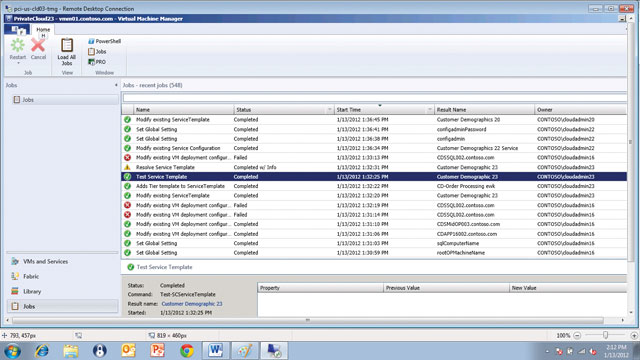Click failed icon of 1:32:19 PM job
640x360 pixels.
127,205
